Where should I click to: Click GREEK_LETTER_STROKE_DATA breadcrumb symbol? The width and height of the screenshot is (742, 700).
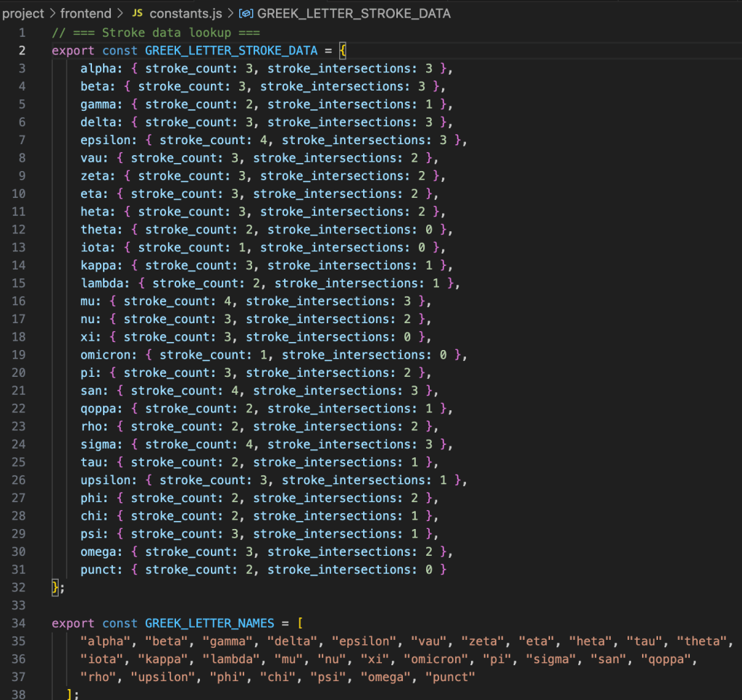[x=354, y=14]
